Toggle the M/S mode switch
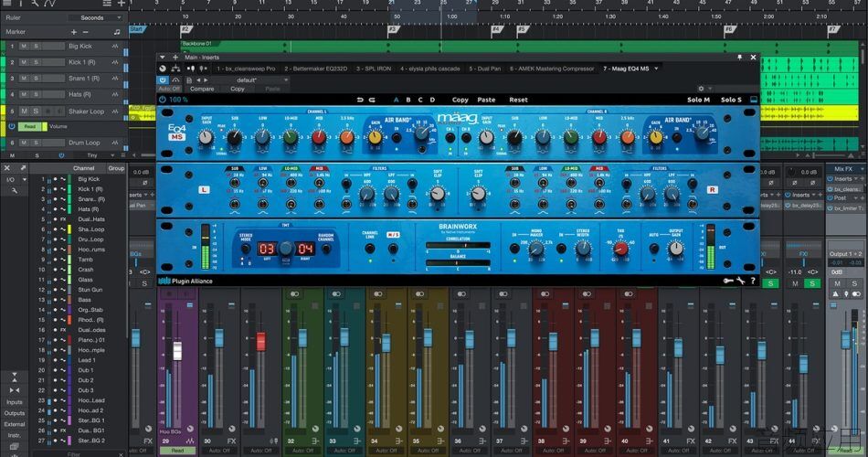Image resolution: width=868 pixels, height=457 pixels. [393, 249]
